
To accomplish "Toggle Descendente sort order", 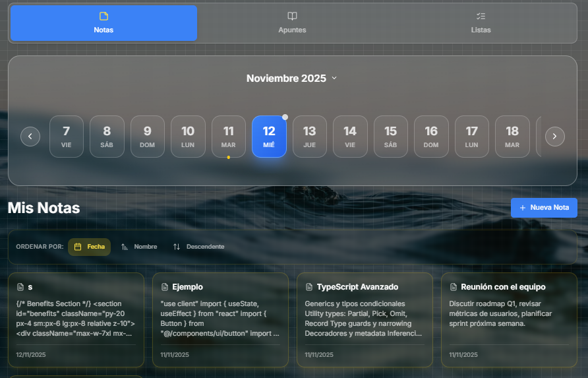I will tap(198, 247).
